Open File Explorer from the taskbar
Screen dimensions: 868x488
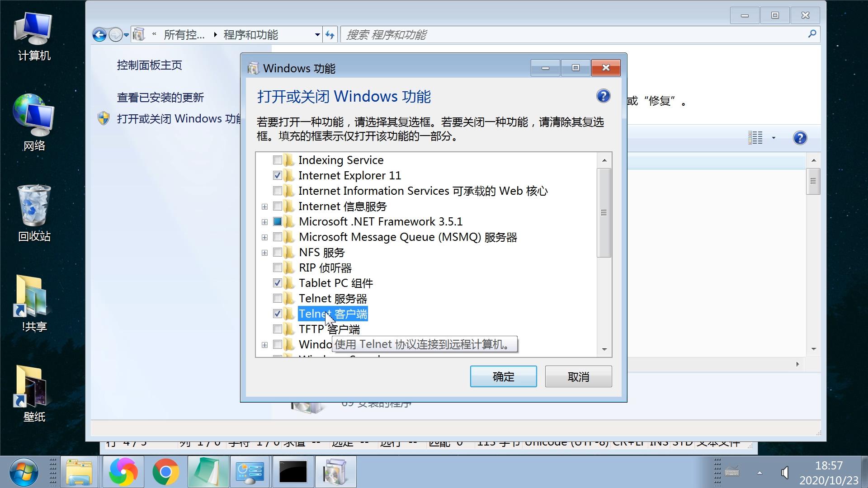pos(80,472)
